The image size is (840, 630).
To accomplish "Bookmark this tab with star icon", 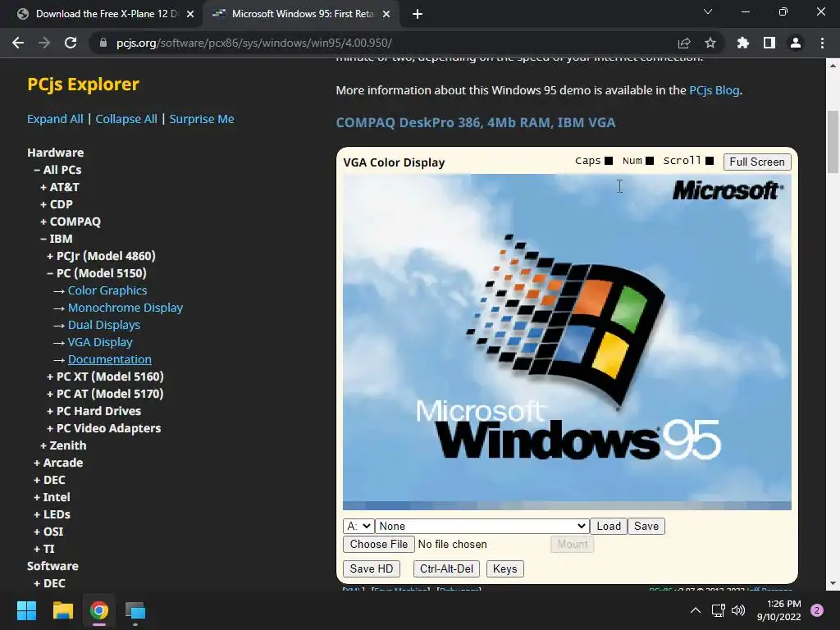I will [710, 43].
